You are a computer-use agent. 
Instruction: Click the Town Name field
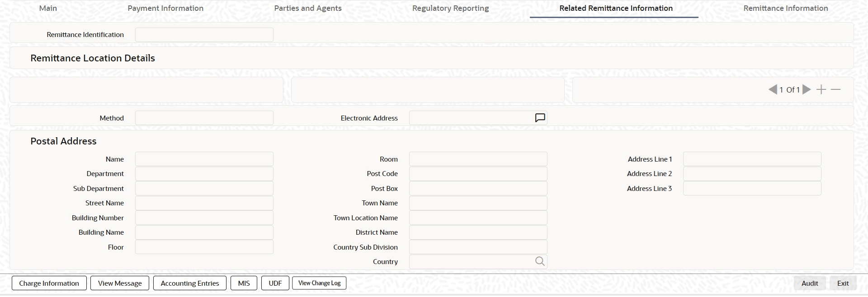[478, 203]
